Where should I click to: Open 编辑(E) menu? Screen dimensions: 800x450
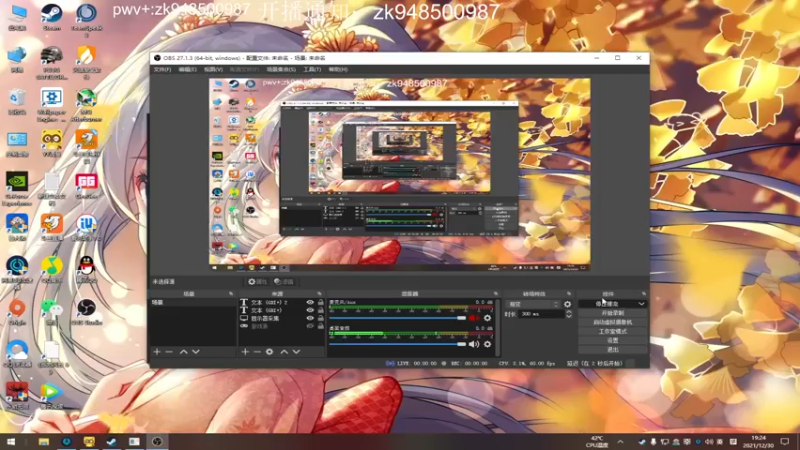[x=187, y=69]
